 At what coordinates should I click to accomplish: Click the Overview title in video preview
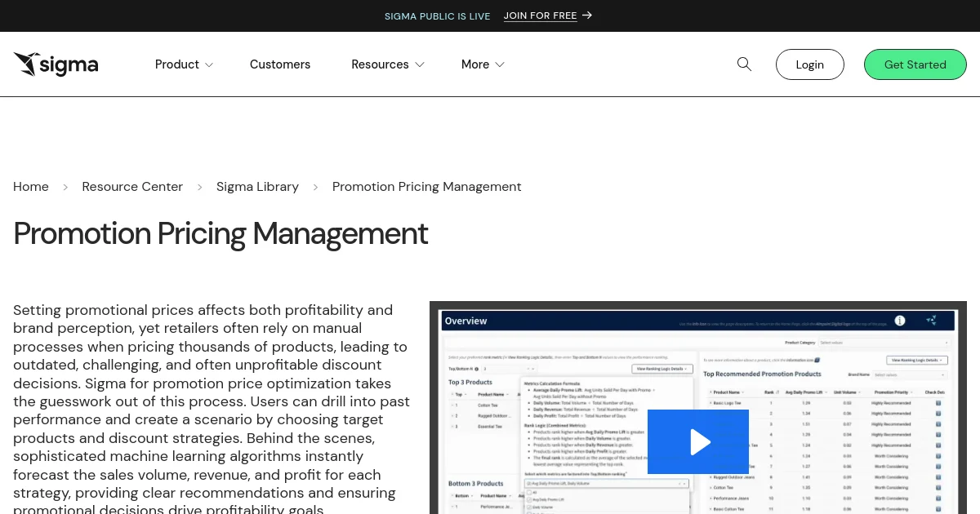[465, 321]
